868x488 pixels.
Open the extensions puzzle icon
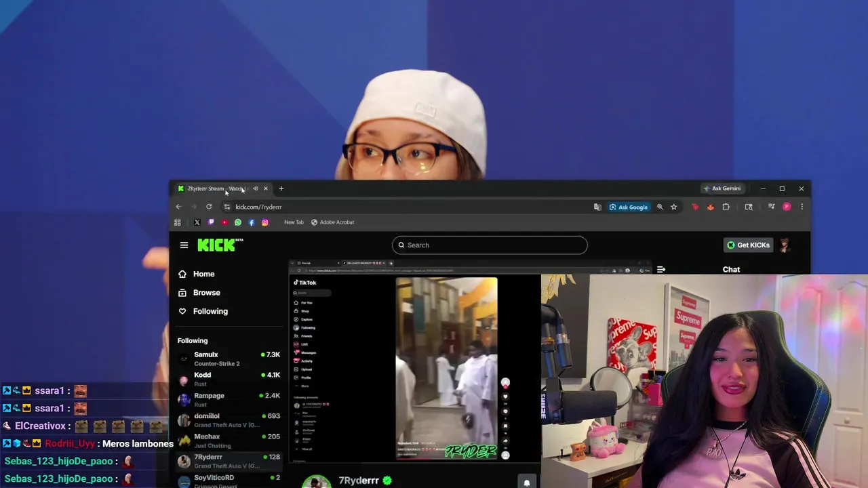[x=726, y=207]
